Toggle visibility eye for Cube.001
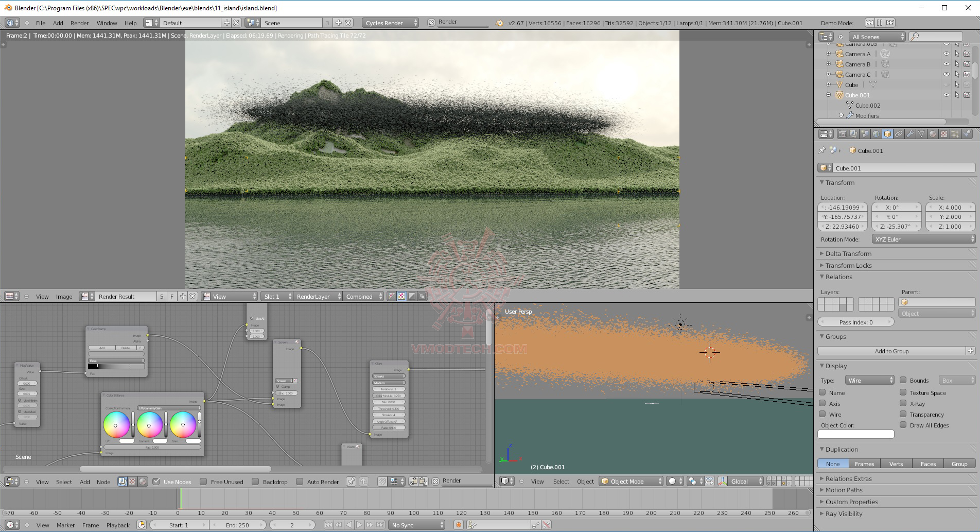The width and height of the screenshot is (980, 532). (x=946, y=95)
